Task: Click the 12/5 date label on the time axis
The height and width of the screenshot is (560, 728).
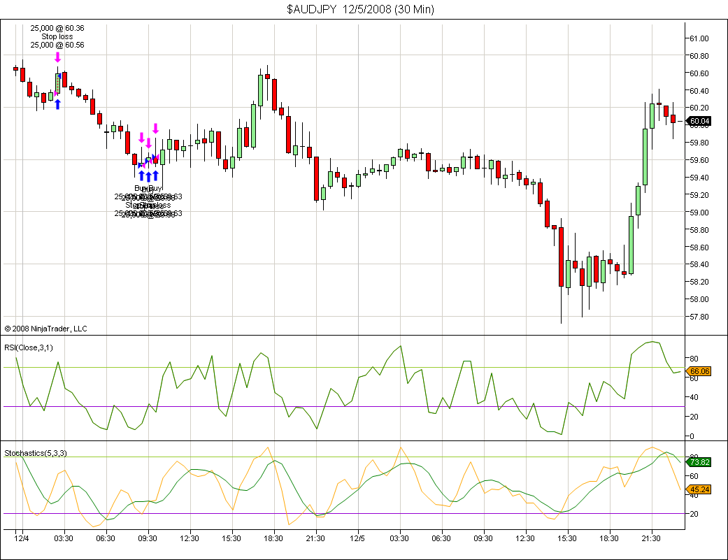Action: (357, 538)
